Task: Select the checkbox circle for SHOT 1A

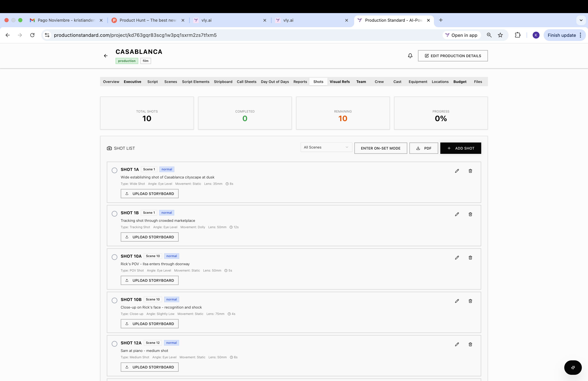Action: pos(114,170)
